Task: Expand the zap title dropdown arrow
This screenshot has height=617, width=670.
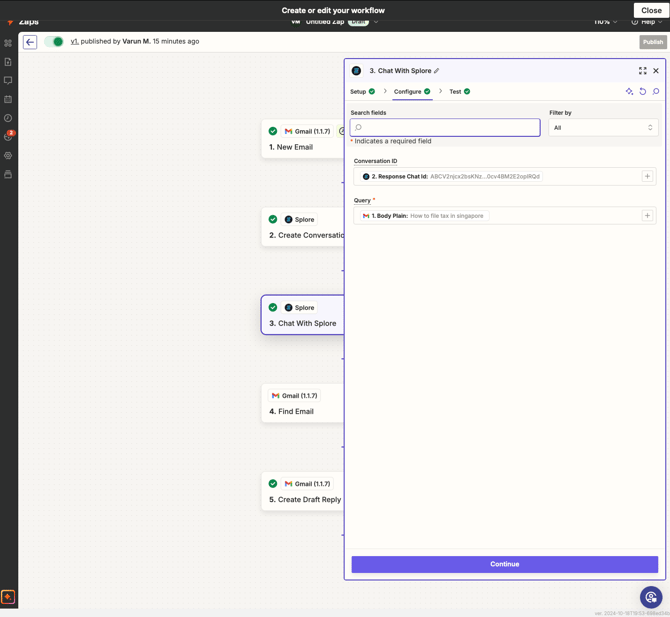Action: coord(376,22)
